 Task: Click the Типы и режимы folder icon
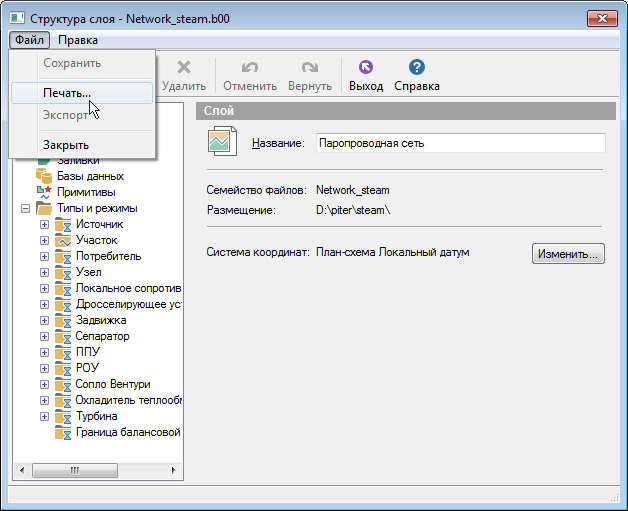pos(44,208)
